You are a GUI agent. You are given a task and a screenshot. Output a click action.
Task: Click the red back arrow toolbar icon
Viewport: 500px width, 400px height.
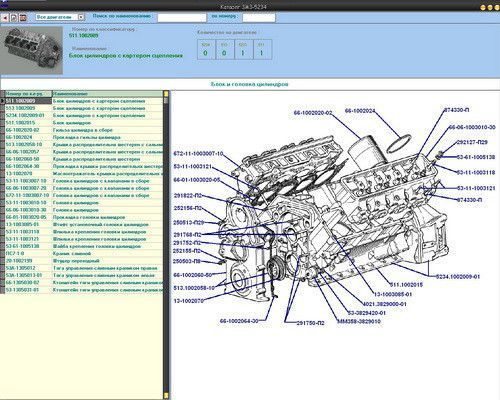point(5,17)
